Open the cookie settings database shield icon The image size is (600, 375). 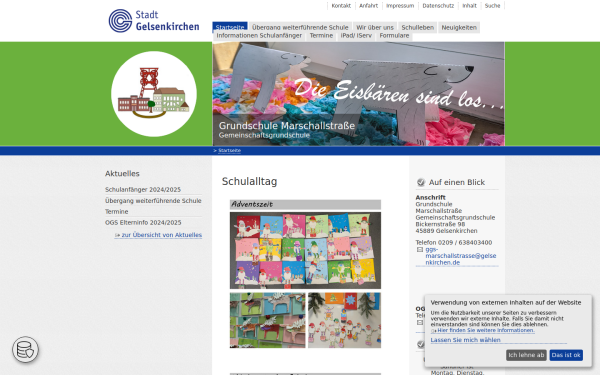point(25,349)
